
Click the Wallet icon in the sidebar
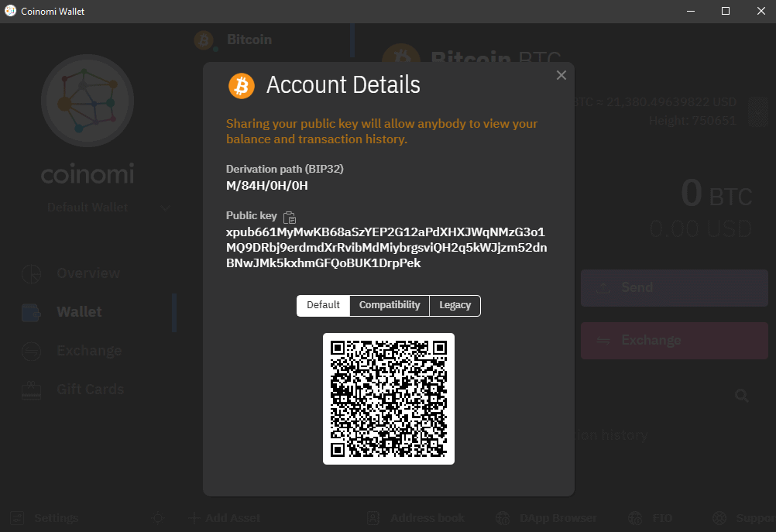coord(31,311)
